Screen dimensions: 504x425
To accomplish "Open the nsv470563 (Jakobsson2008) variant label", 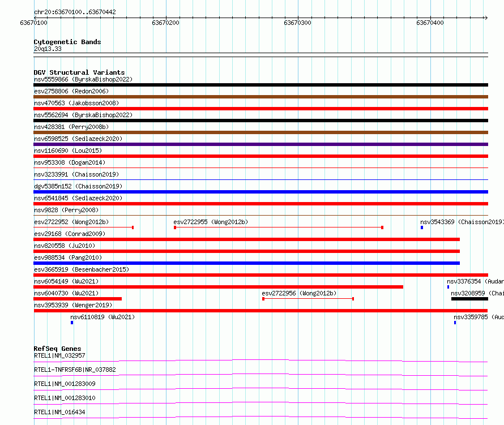I will coord(76,103).
